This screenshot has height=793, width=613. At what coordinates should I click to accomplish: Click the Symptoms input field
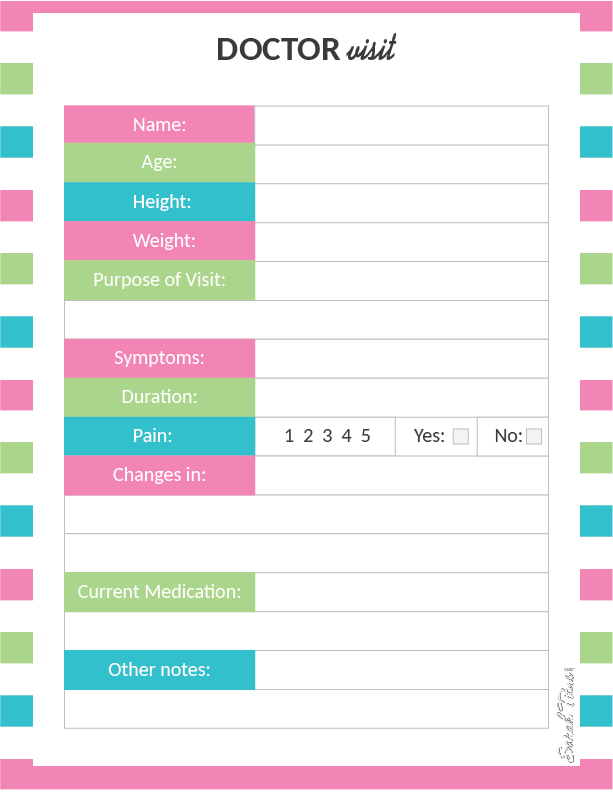402,359
